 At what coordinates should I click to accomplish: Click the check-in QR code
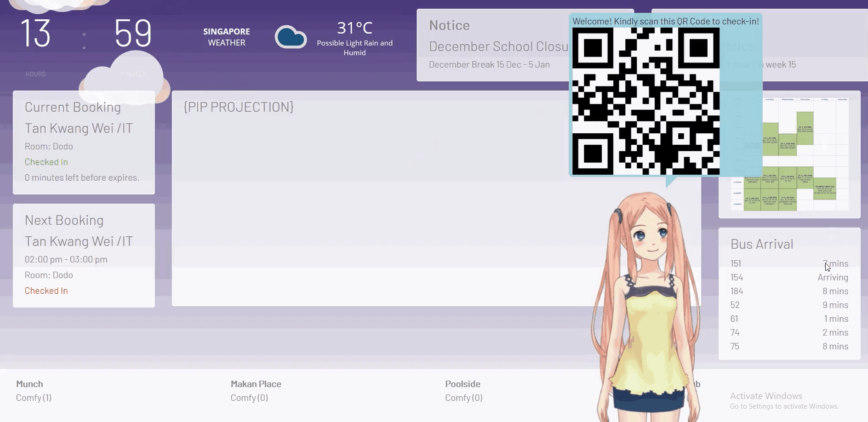(x=645, y=101)
